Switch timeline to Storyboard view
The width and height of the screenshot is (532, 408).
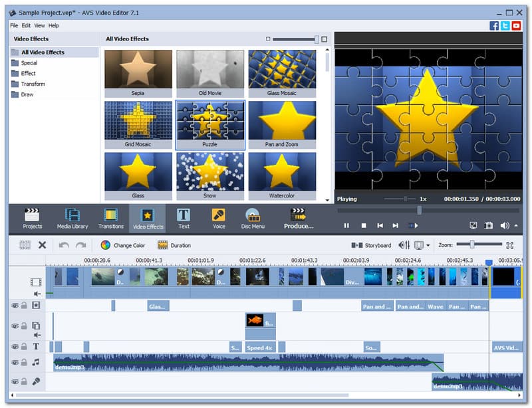371,245
